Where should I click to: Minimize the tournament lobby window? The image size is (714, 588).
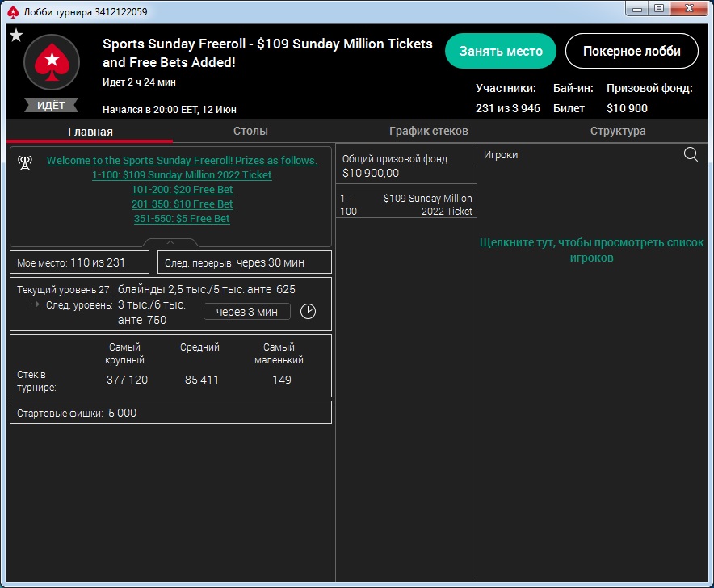click(x=637, y=9)
